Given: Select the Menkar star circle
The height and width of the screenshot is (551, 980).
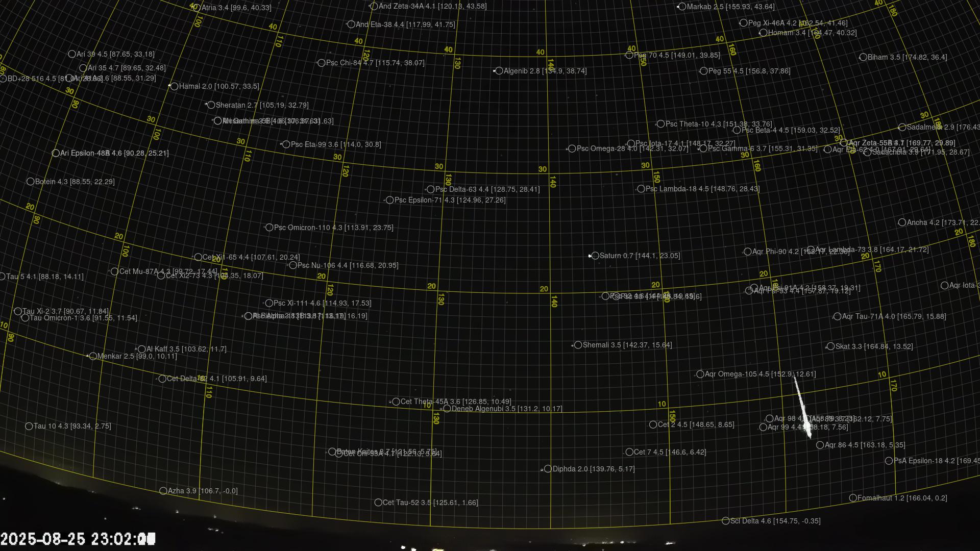Looking at the screenshot, I should coord(93,356).
